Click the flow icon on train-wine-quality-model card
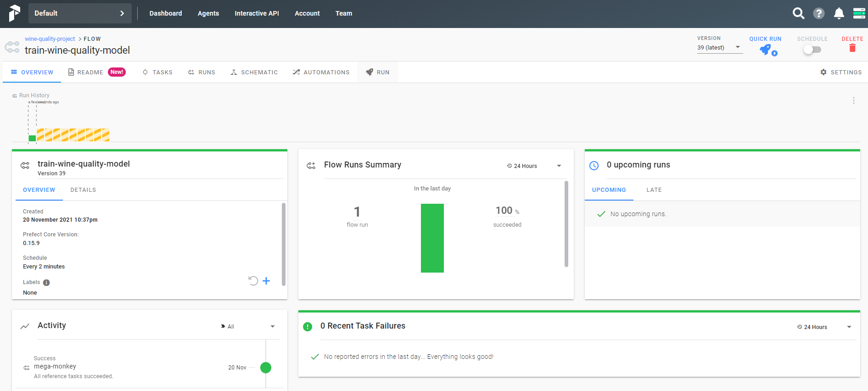The width and height of the screenshot is (868, 391). tap(25, 166)
